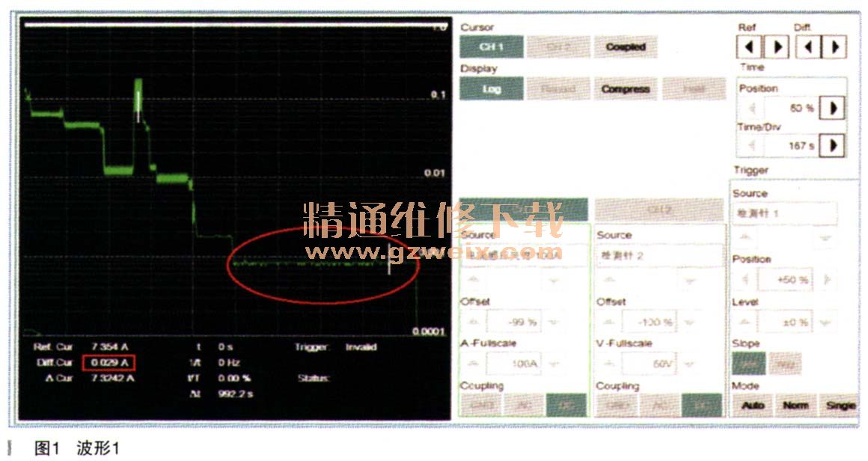This screenshot has height=461, width=868.
Task: Decrease the A-Fullscale range
Action: [x=553, y=364]
